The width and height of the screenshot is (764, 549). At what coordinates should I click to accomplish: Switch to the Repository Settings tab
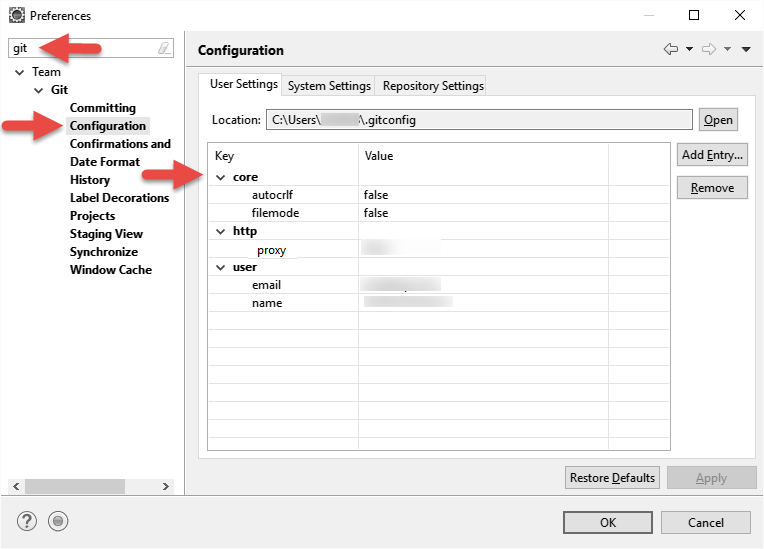433,86
